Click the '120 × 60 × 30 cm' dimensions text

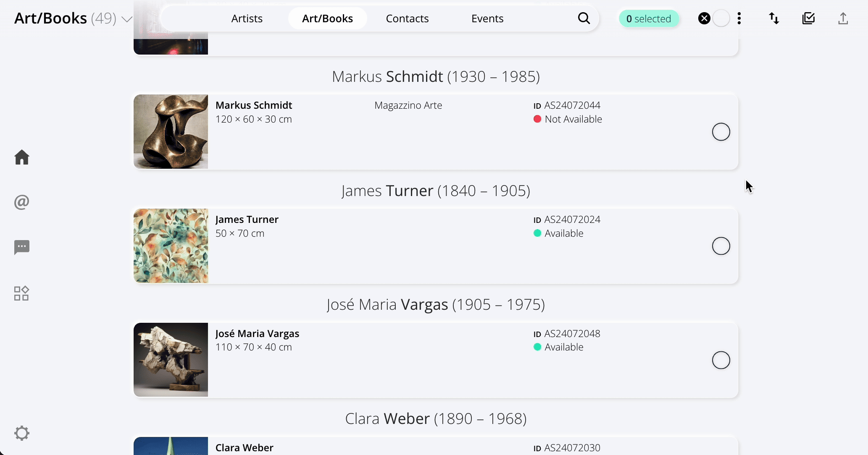point(253,119)
